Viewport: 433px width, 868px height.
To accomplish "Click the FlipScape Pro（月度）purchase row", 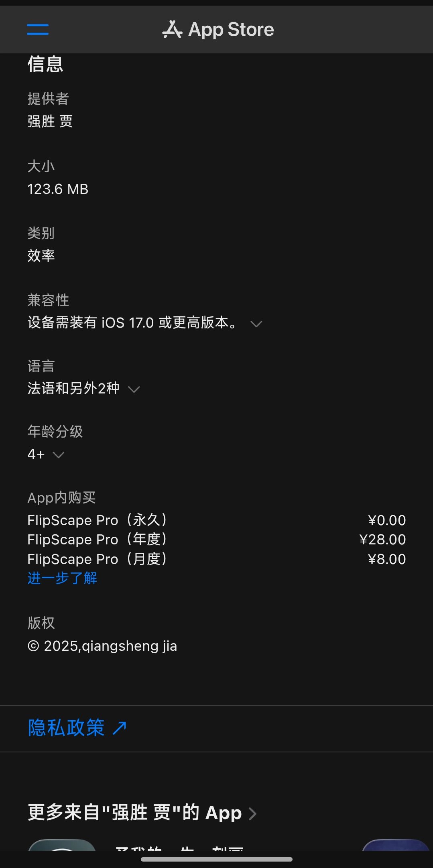I will click(217, 559).
